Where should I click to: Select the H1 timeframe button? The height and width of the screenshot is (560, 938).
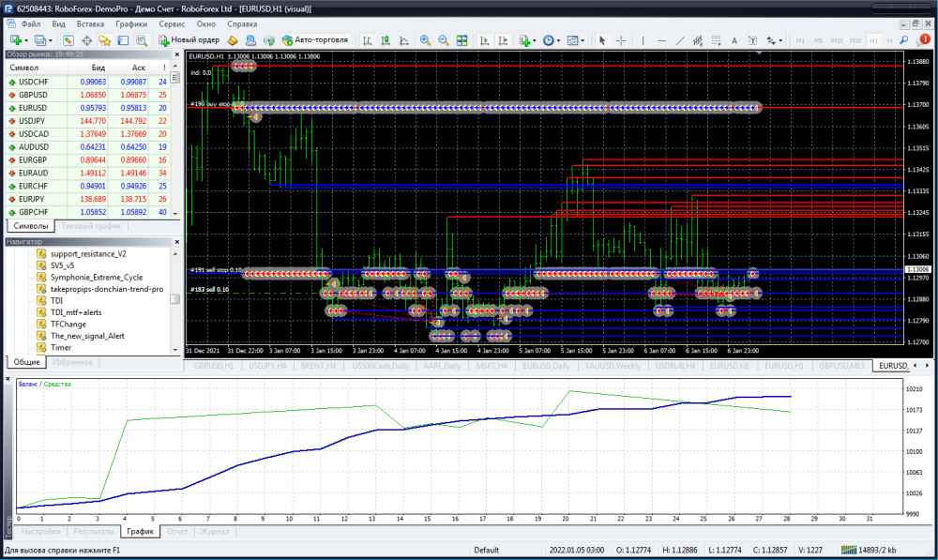[x=874, y=40]
